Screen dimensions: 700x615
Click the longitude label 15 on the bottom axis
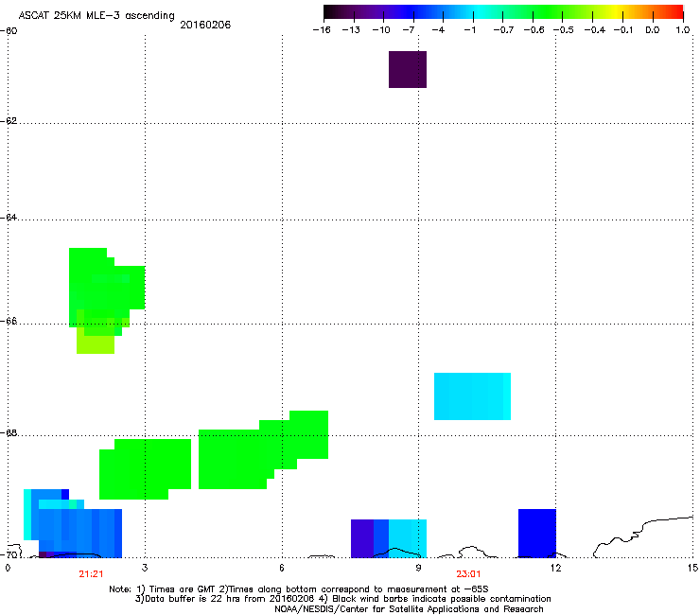click(x=692, y=568)
